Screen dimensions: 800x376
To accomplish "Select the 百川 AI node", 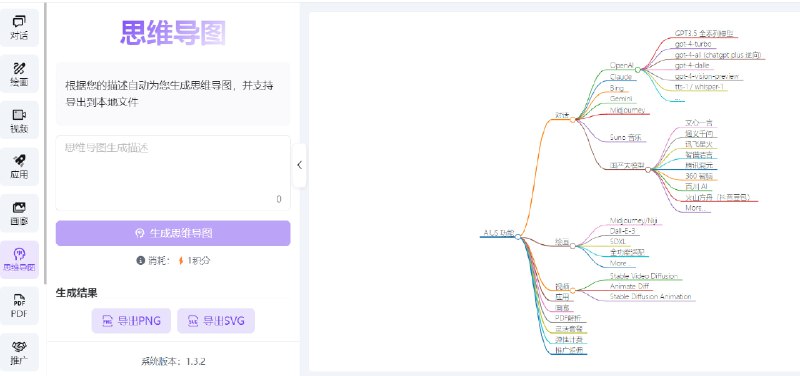I will (696, 187).
